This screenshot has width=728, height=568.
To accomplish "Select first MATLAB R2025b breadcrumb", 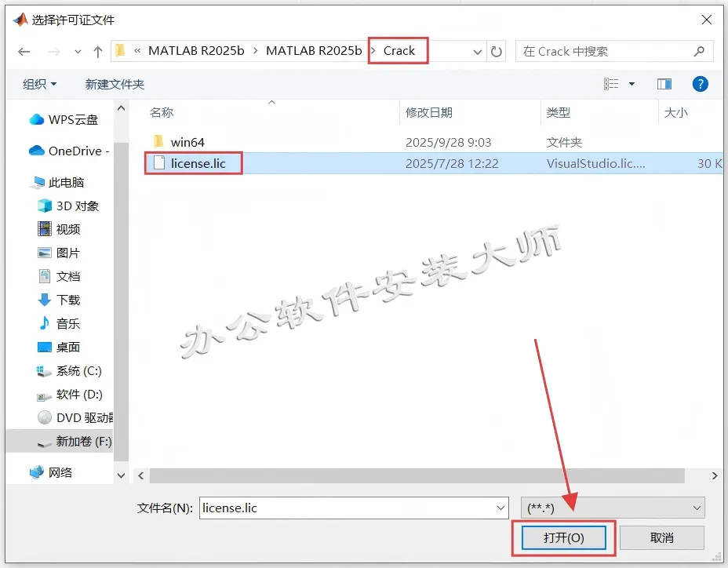I will [196, 51].
